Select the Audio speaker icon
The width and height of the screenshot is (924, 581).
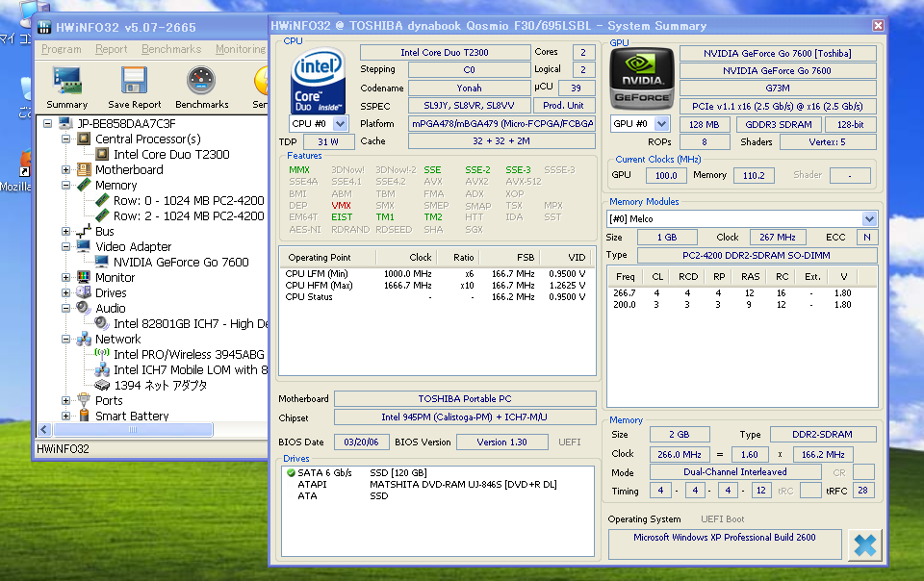[x=84, y=308]
